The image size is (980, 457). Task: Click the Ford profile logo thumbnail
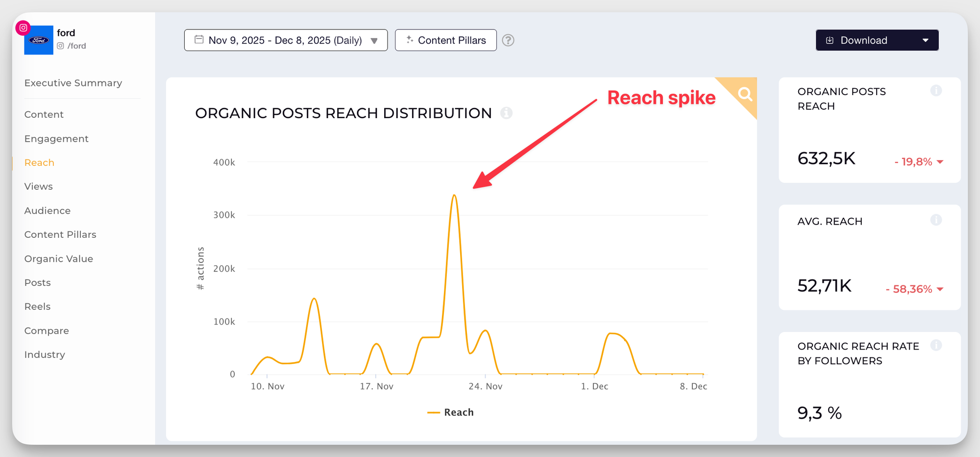tap(39, 41)
